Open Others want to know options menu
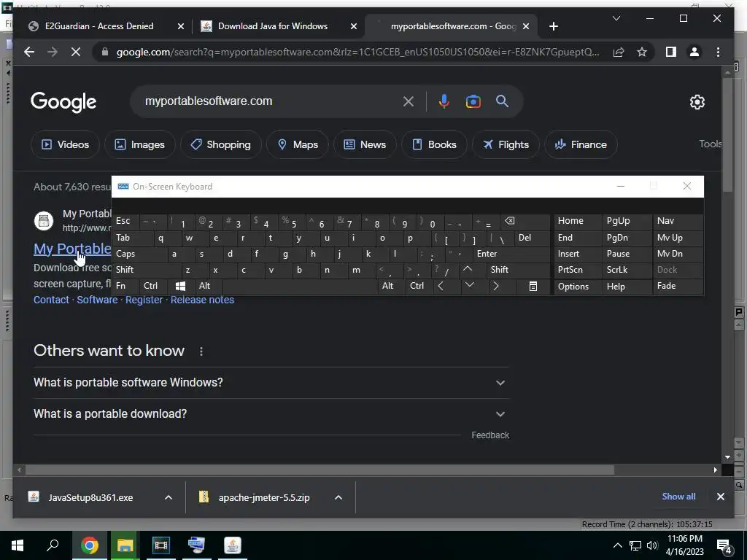The image size is (747, 560). pyautogui.click(x=201, y=351)
